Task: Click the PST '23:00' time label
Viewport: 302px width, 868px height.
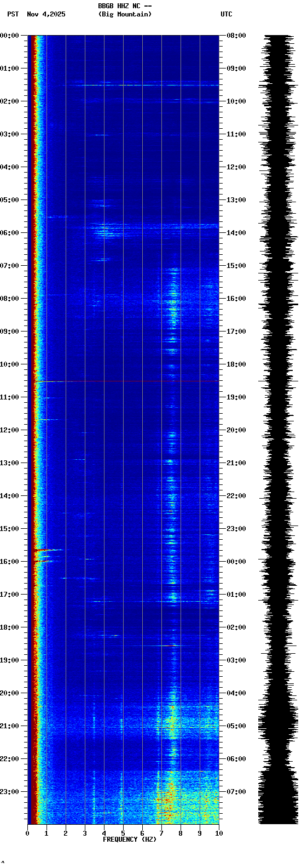Action: [x=10, y=792]
